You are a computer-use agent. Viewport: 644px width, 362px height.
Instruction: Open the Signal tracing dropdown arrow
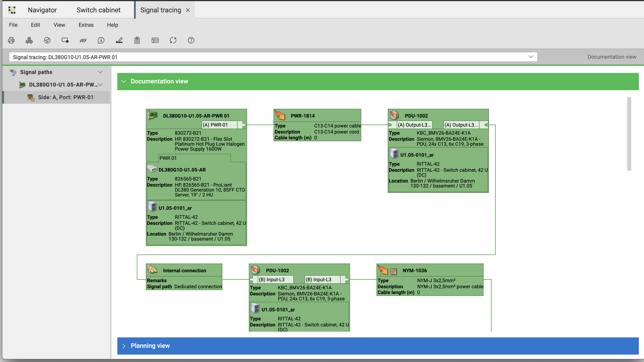[531, 57]
